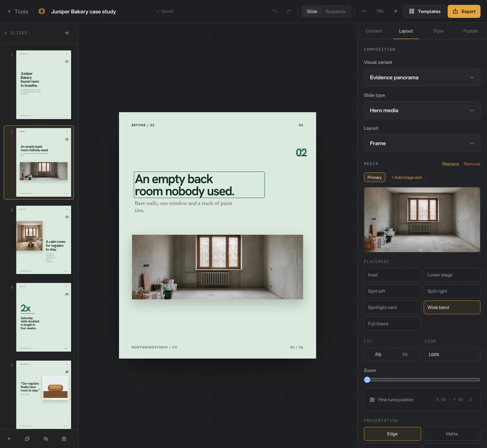
Task: Undo the last change
Action: point(275,11)
